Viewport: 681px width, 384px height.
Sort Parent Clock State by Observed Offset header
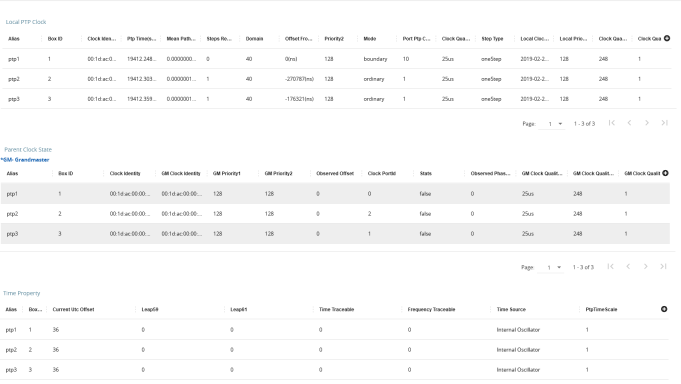pyautogui.click(x=335, y=173)
